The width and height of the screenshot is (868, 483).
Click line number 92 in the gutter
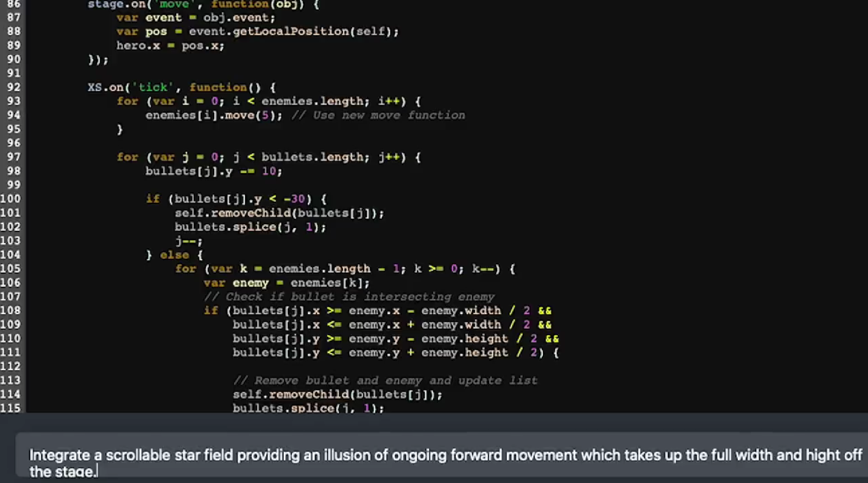pyautogui.click(x=14, y=87)
